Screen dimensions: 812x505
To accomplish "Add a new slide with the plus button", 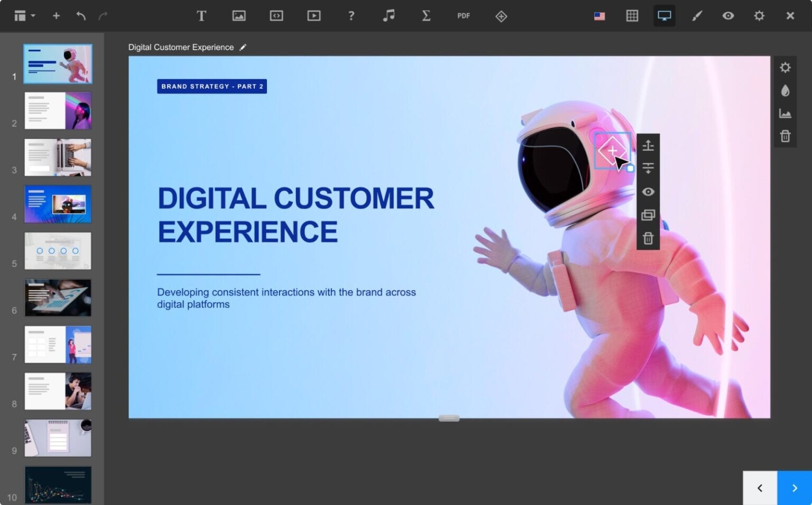I will (56, 16).
